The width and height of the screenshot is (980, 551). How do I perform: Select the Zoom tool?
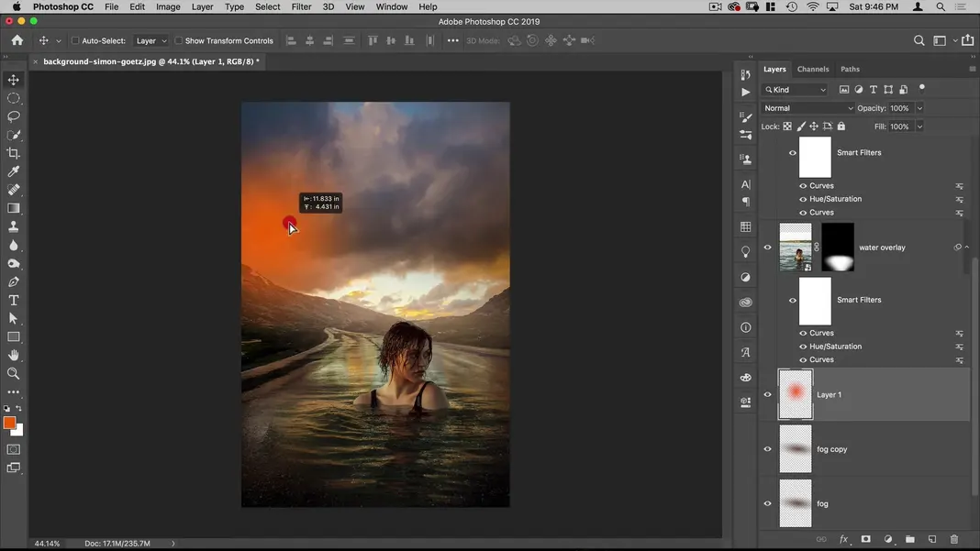[14, 373]
